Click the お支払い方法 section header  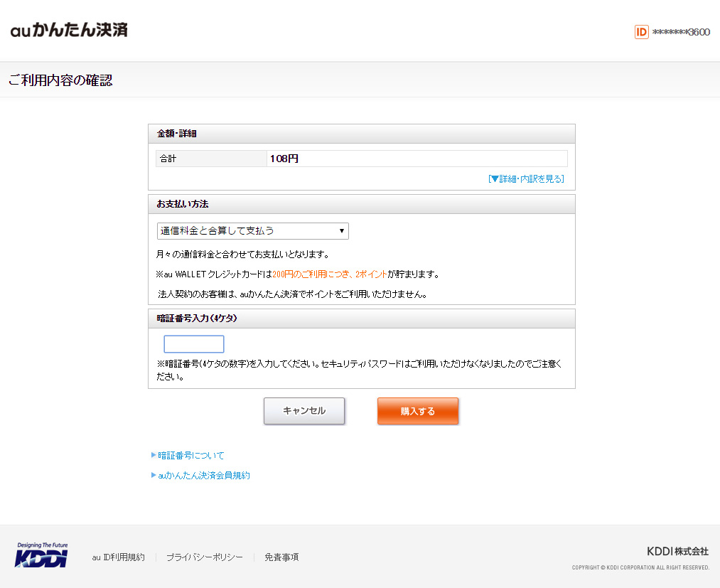click(x=361, y=204)
